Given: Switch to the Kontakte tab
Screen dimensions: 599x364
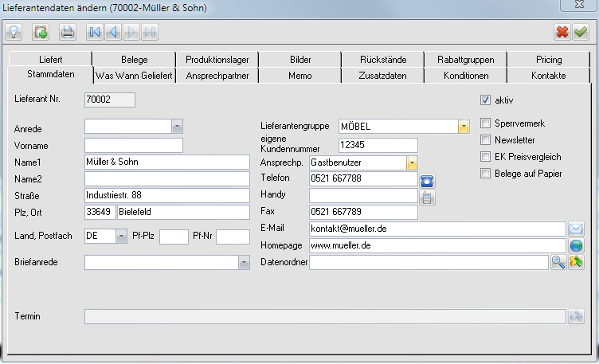Looking at the screenshot, I should [549, 76].
